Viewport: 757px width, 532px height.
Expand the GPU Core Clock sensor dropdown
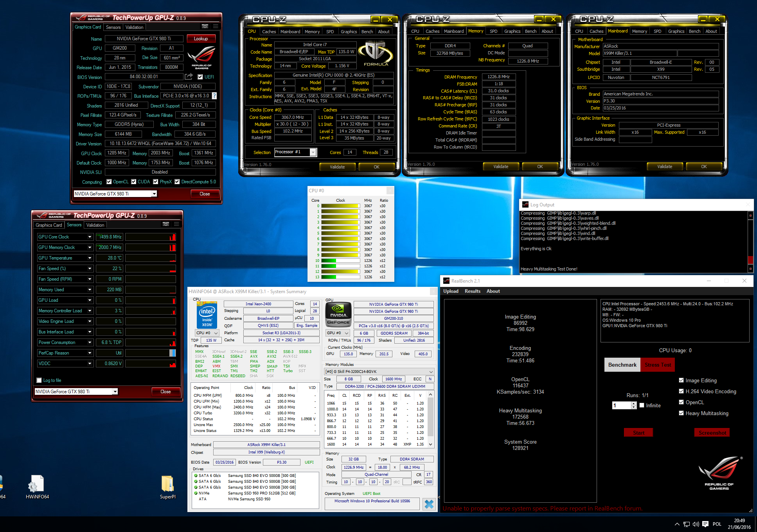(x=90, y=237)
